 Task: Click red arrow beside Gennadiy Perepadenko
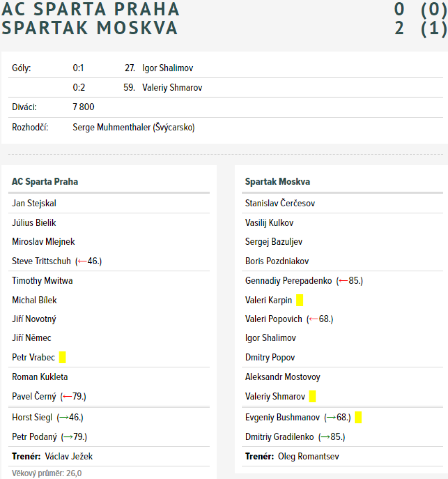[x=343, y=281]
